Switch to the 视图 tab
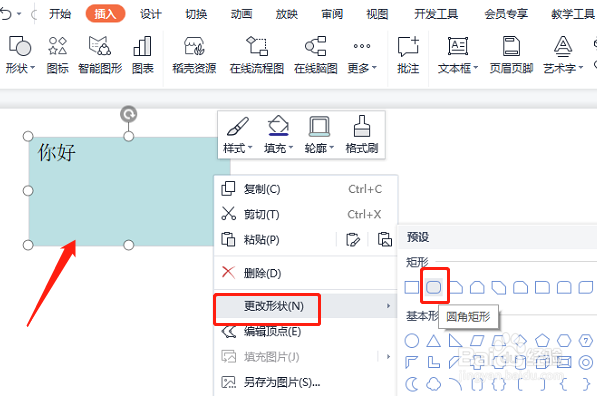This screenshot has height=396, width=597. (x=377, y=14)
